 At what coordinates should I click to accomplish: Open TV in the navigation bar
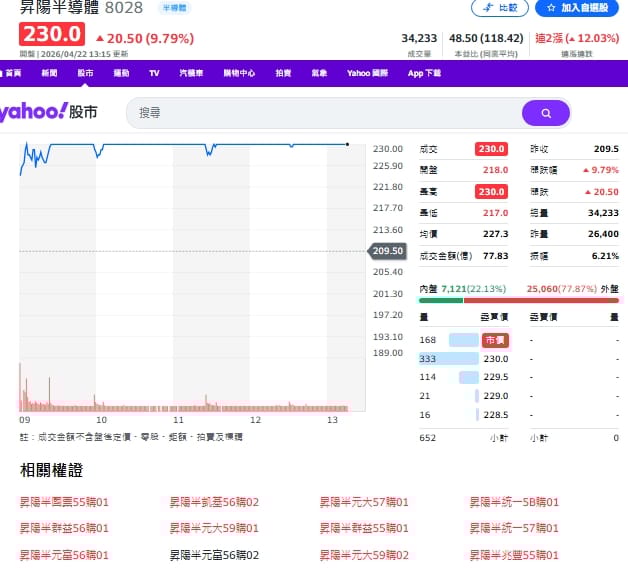click(x=154, y=73)
